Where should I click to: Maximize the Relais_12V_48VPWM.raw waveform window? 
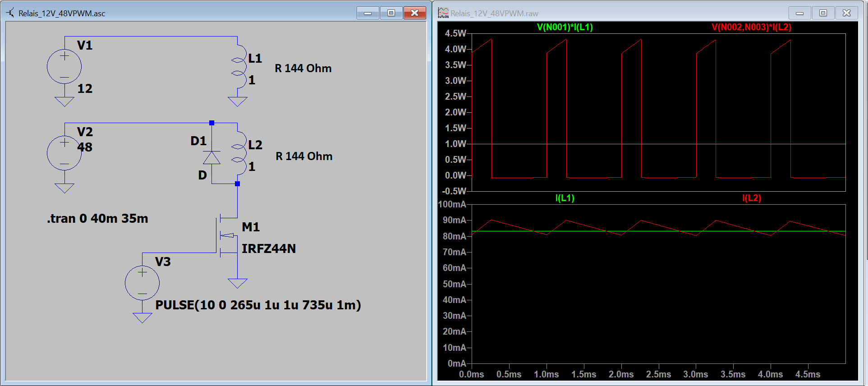tap(823, 13)
